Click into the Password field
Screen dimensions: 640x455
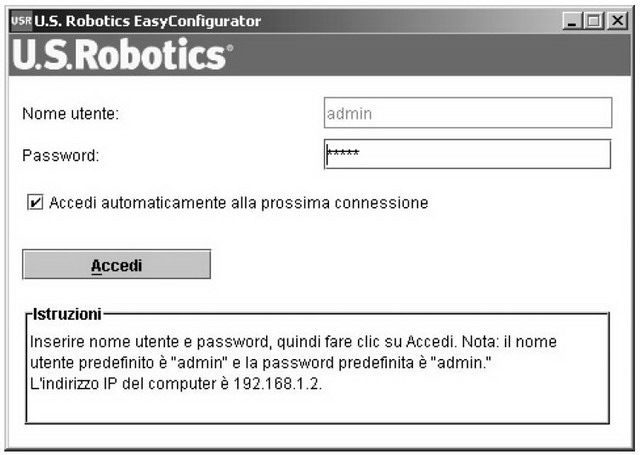tap(467, 155)
